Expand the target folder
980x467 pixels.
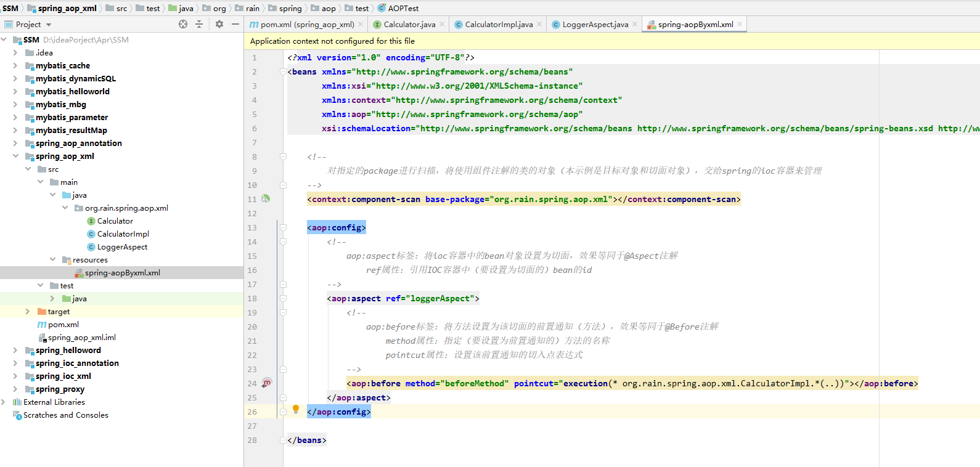28,312
